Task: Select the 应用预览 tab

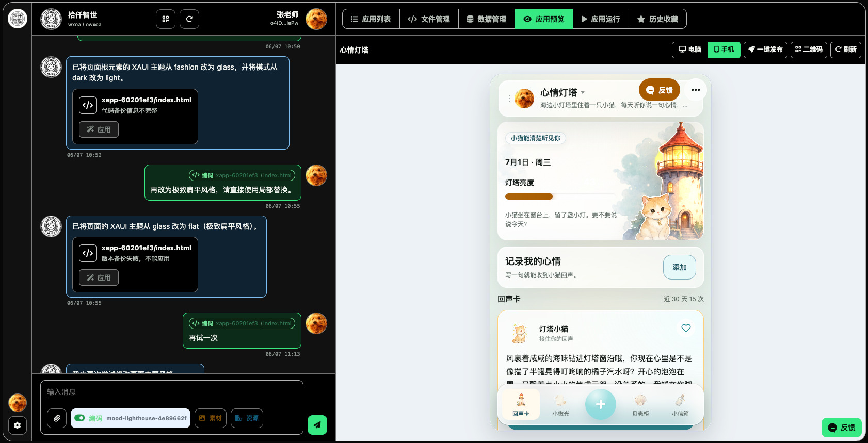Action: [544, 19]
